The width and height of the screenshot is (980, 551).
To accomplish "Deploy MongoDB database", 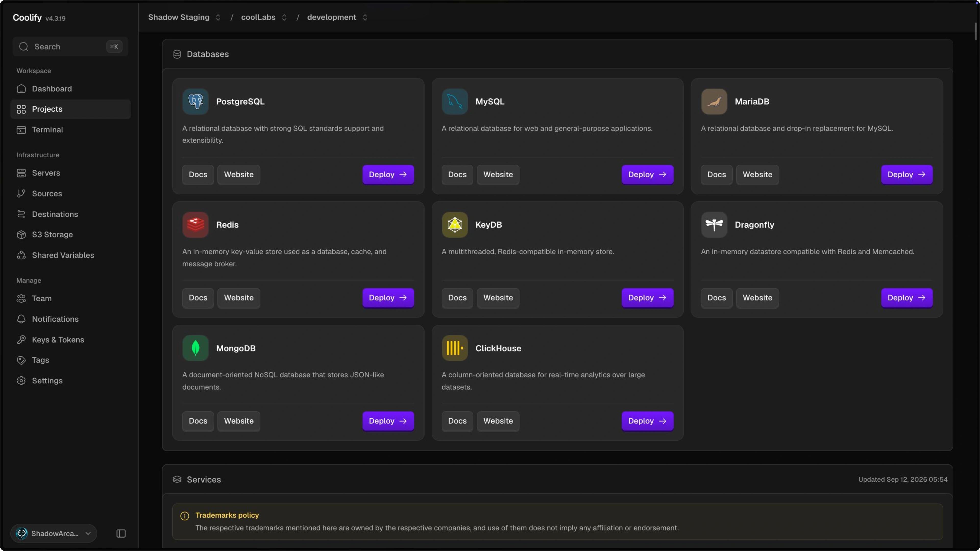I will [388, 421].
